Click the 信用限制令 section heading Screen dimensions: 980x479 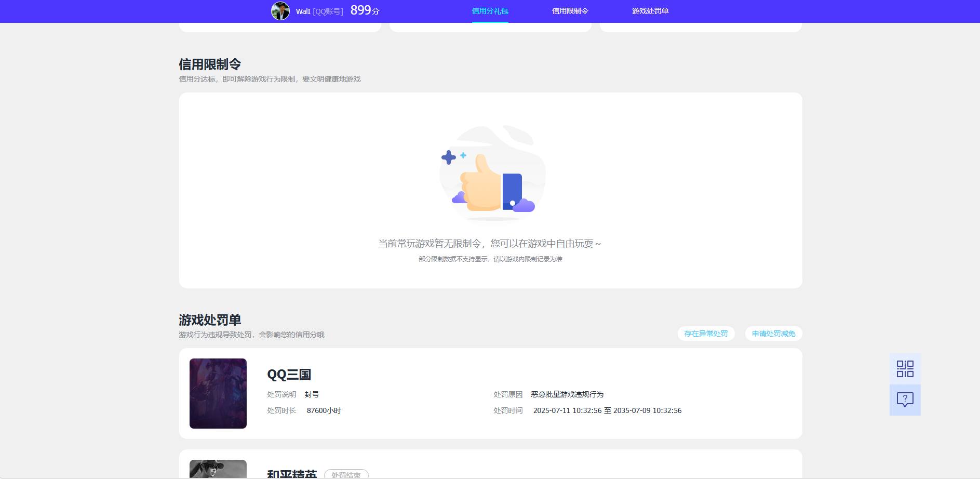point(210,64)
